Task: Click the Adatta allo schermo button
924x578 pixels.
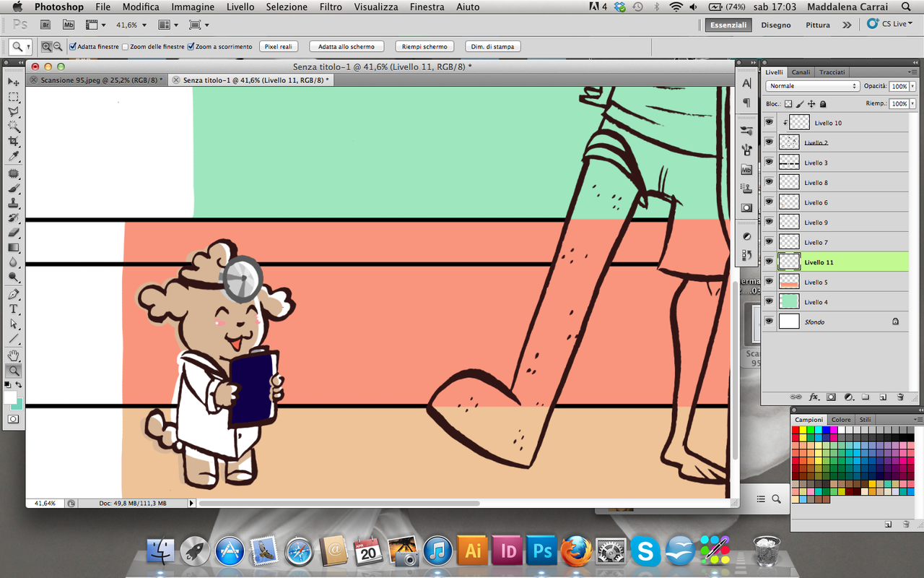Action: point(346,46)
